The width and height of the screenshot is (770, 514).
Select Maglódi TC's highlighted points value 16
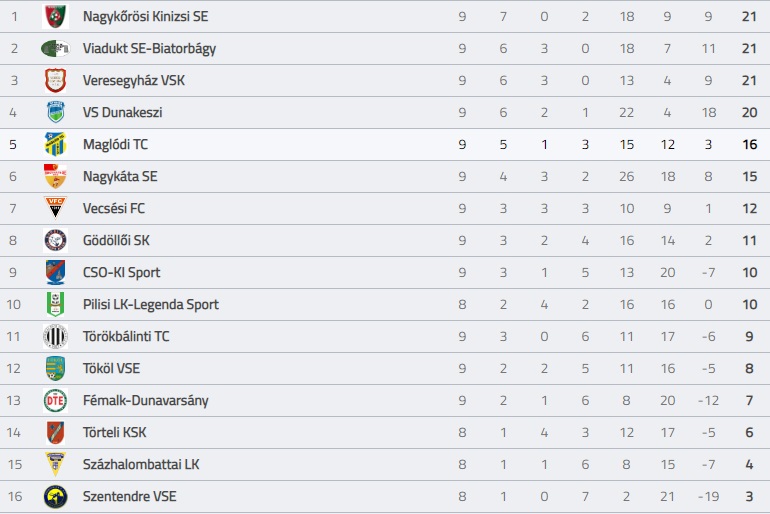[749, 144]
